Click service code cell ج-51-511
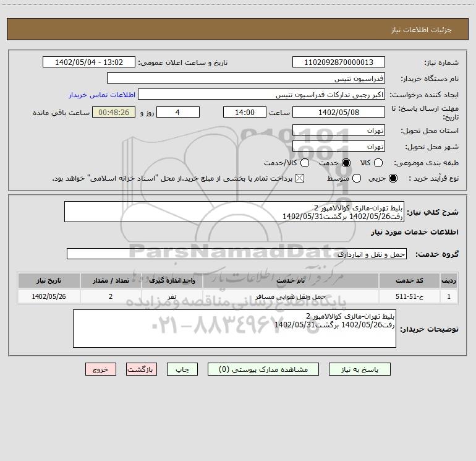The width and height of the screenshot is (476, 461). pyautogui.click(x=409, y=296)
